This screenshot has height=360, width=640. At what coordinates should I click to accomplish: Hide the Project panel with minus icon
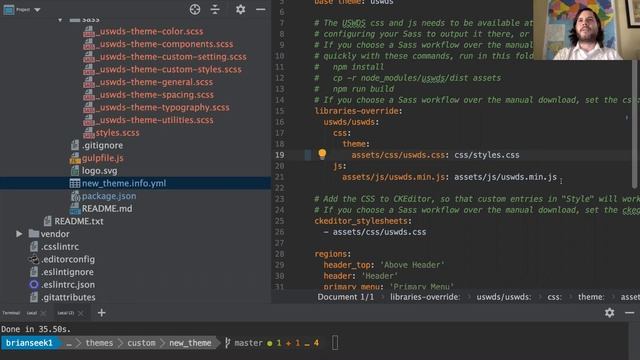(260, 9)
